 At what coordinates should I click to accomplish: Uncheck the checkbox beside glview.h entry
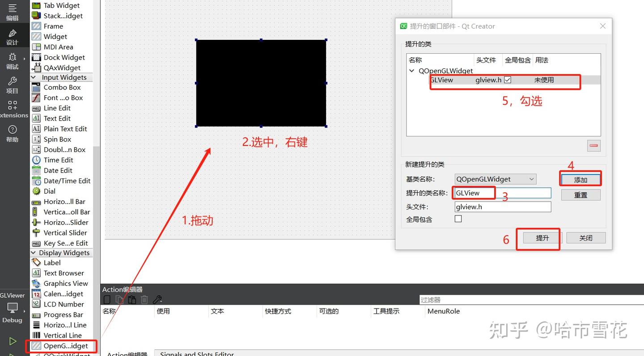click(x=508, y=80)
